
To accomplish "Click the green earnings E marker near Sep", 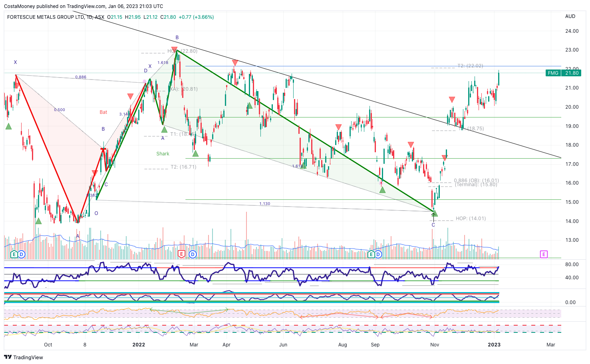I will pyautogui.click(x=371, y=254).
